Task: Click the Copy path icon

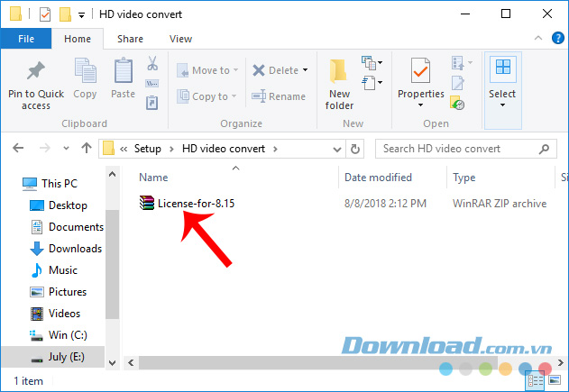Action: pyautogui.click(x=152, y=84)
